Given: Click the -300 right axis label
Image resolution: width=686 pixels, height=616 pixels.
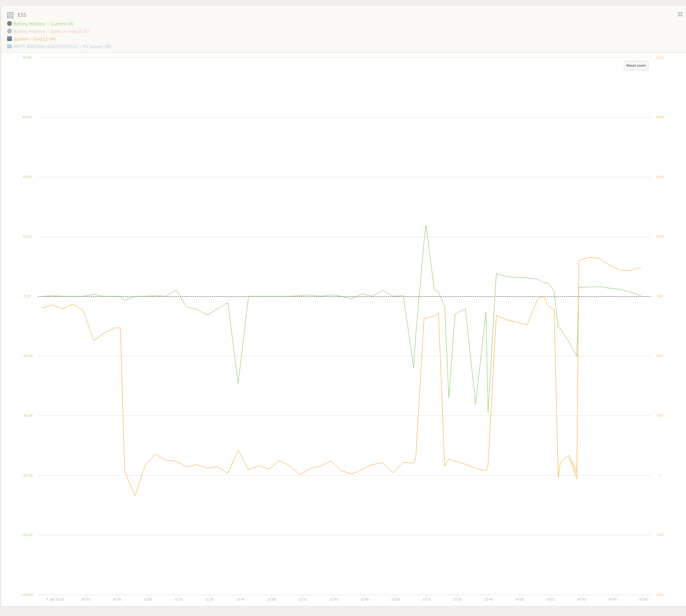Looking at the screenshot, I should 659,535.
